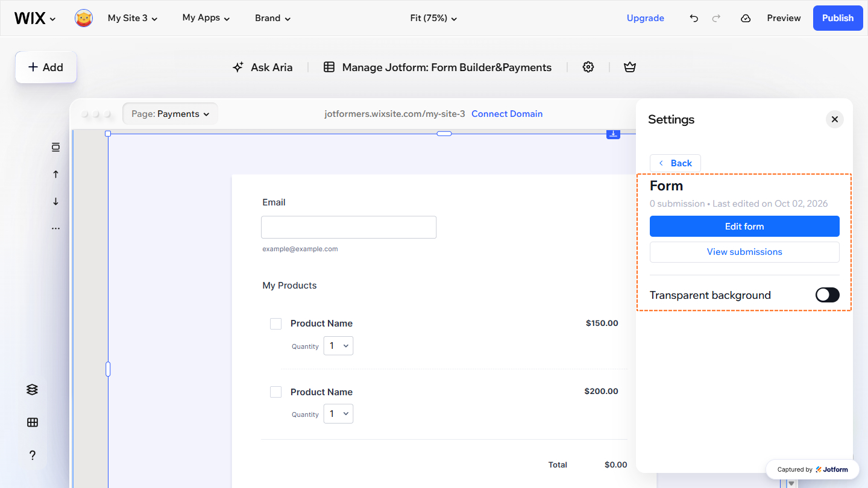The height and width of the screenshot is (488, 868).
Task: Click the Publish button
Action: tap(838, 18)
